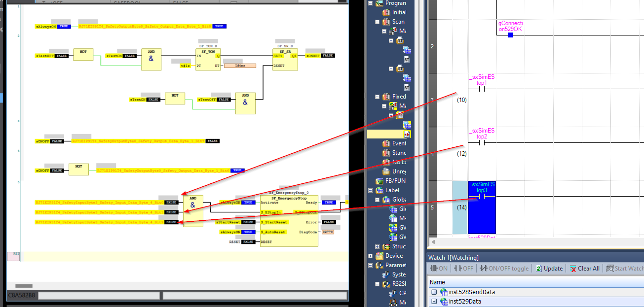Expand the Device tree node
644x307 pixels.
tap(370, 256)
